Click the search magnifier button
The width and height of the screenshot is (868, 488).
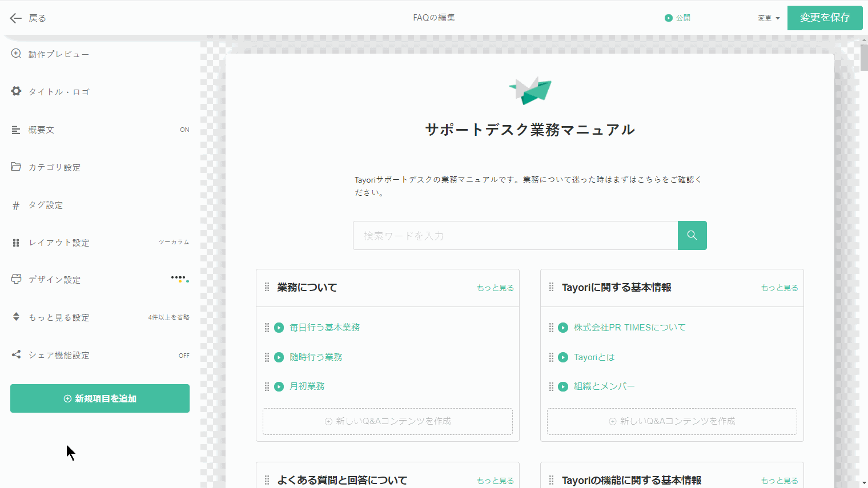click(692, 235)
